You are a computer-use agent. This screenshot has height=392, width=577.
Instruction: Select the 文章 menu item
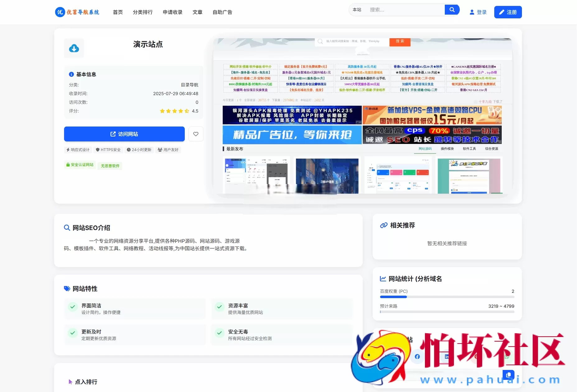pyautogui.click(x=197, y=12)
